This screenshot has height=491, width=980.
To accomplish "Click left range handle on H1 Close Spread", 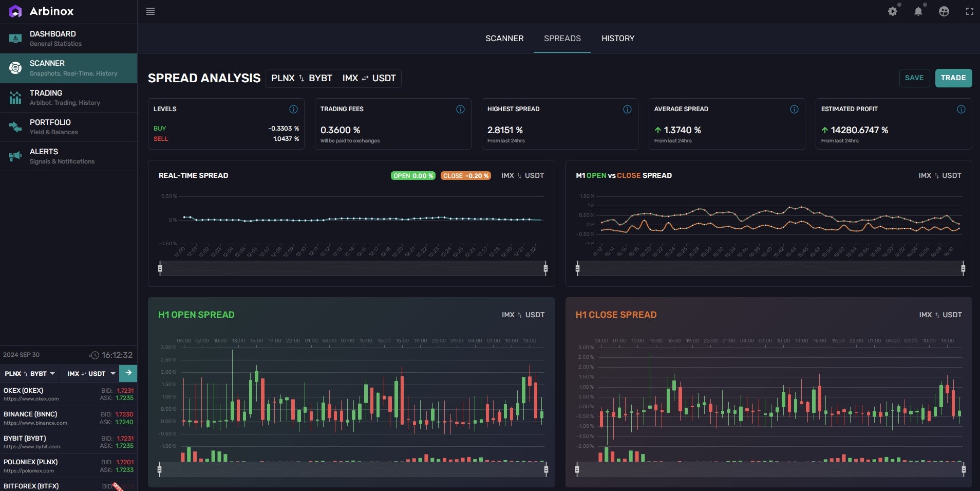I will tap(577, 469).
